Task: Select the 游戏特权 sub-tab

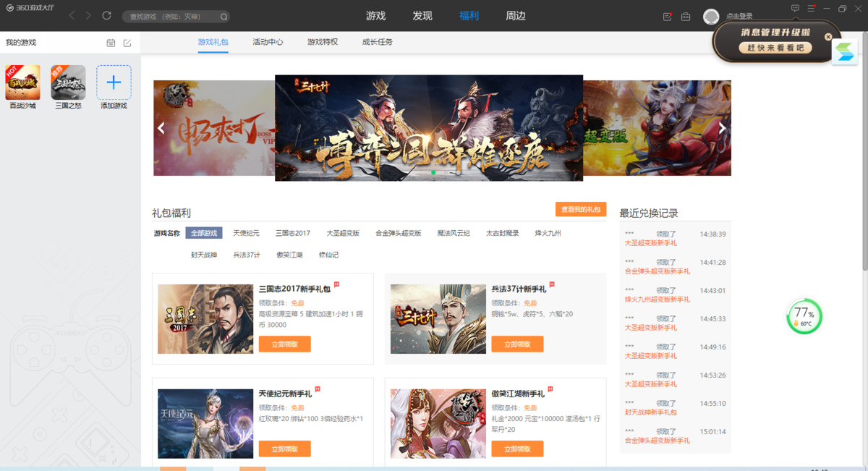Action: click(323, 42)
